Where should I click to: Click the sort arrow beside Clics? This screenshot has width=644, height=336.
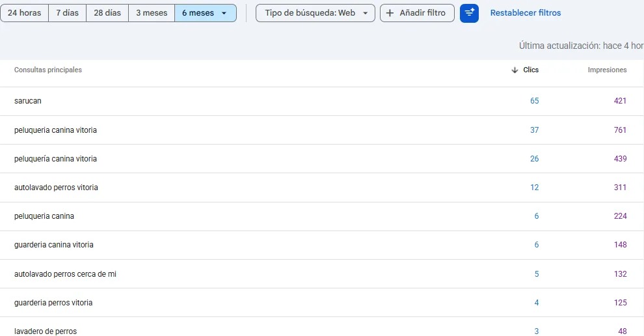515,70
